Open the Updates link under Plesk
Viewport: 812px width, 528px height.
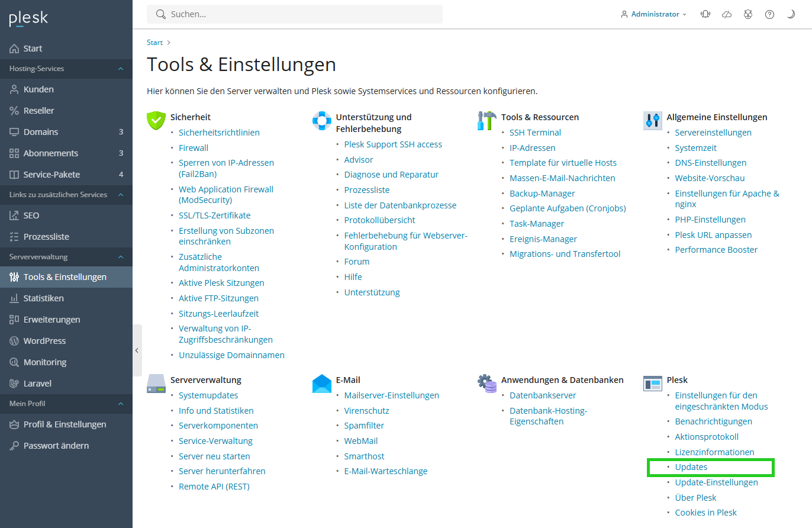(691, 467)
